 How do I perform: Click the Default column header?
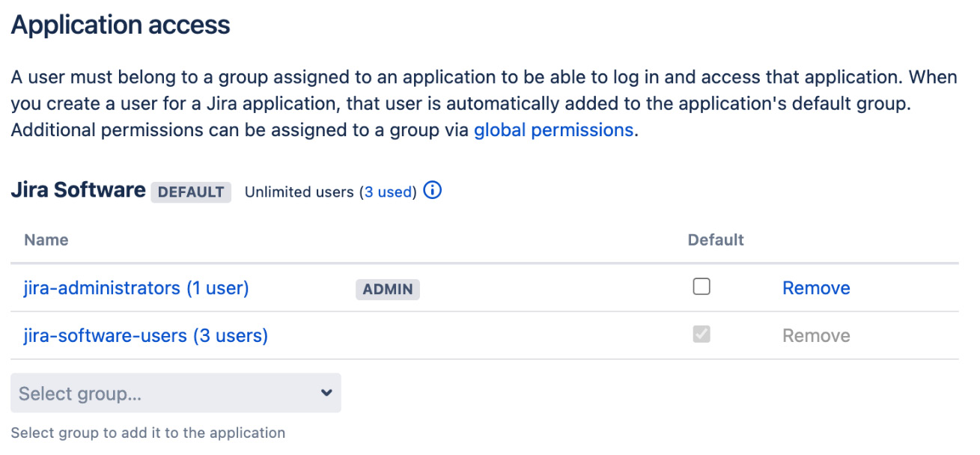coord(715,239)
